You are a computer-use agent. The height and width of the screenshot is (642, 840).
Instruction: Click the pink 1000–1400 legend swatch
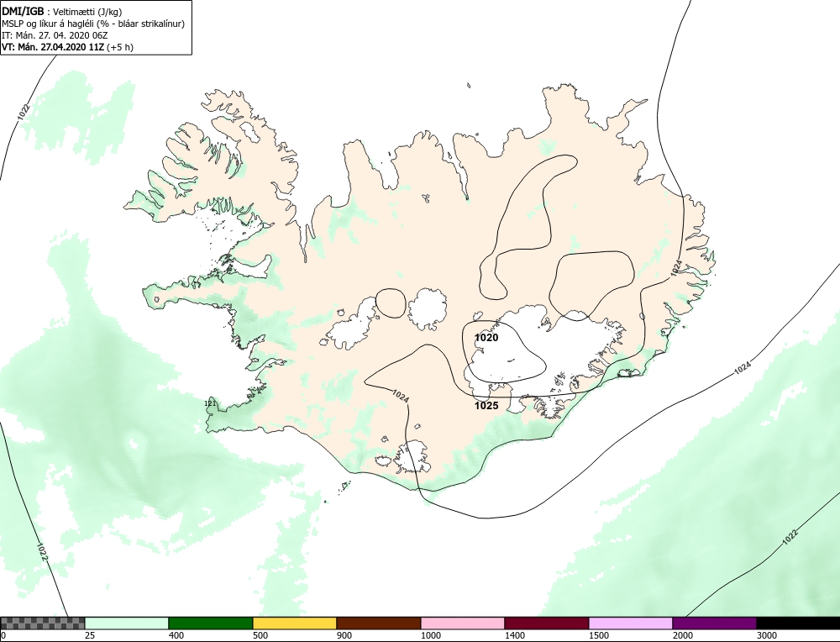coord(463,623)
